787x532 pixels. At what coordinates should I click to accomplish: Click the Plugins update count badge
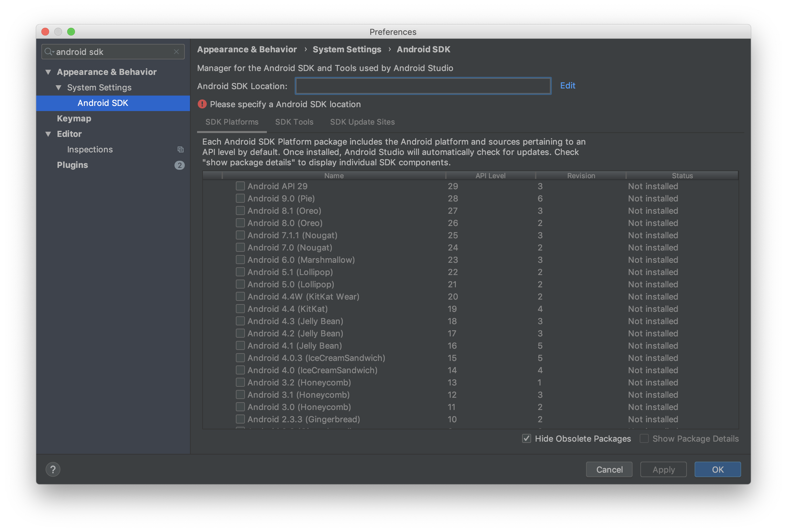pyautogui.click(x=179, y=165)
